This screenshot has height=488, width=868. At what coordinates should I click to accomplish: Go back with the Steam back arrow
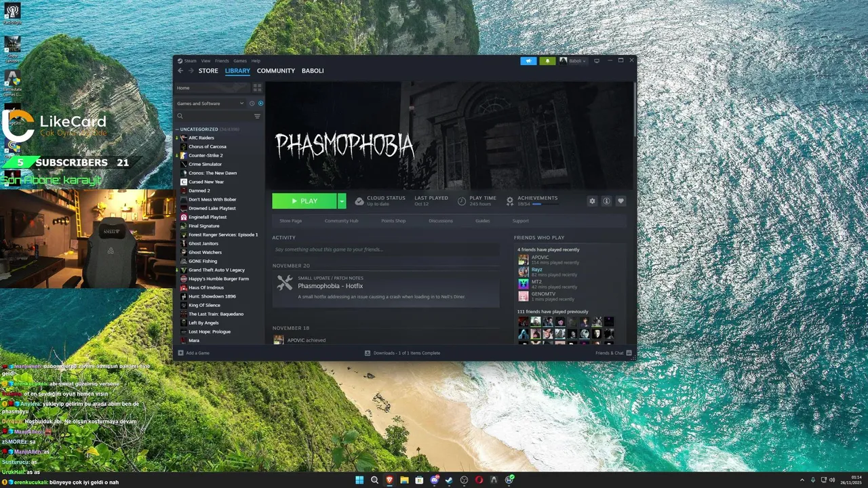point(180,70)
